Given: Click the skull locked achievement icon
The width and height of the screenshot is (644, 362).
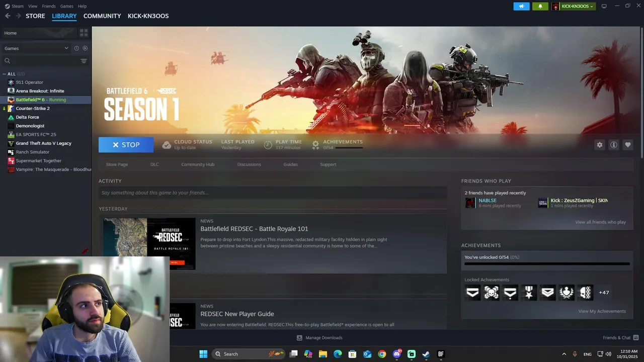Looking at the screenshot, I should point(492,293).
